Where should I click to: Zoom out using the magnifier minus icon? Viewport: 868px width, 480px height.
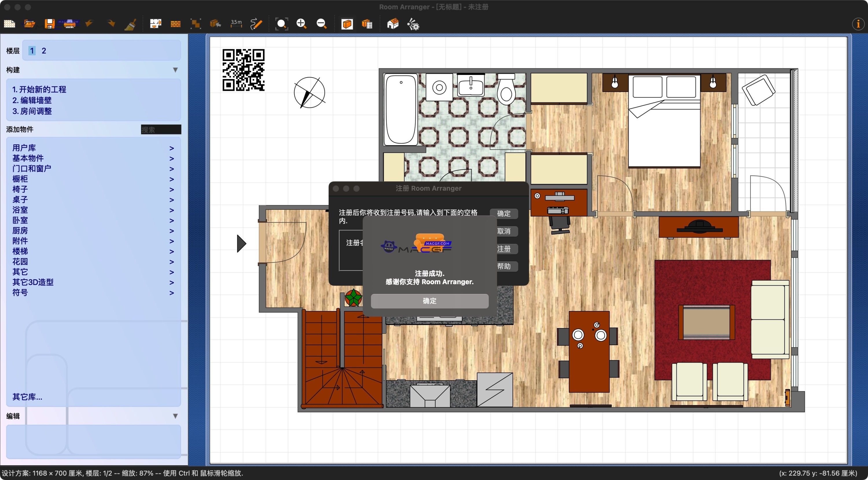coord(321,23)
